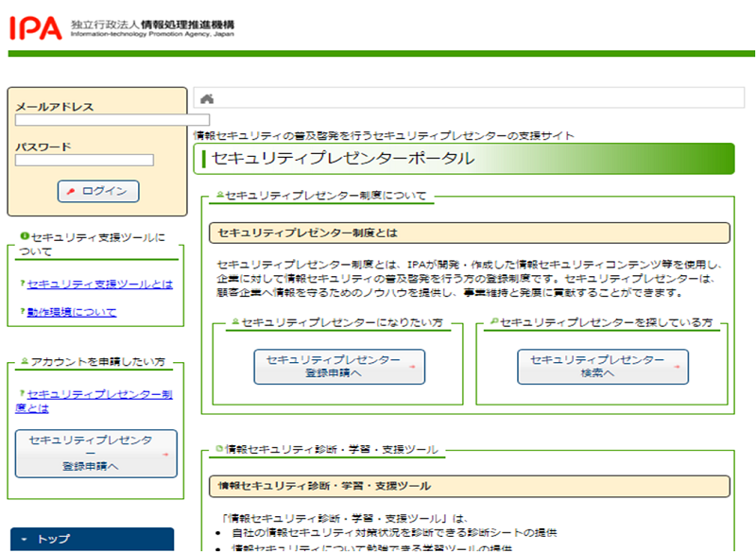Click 自社の情報セキュリティ対策状況 bullet text
This screenshot has width=756, height=552.
pos(394,533)
